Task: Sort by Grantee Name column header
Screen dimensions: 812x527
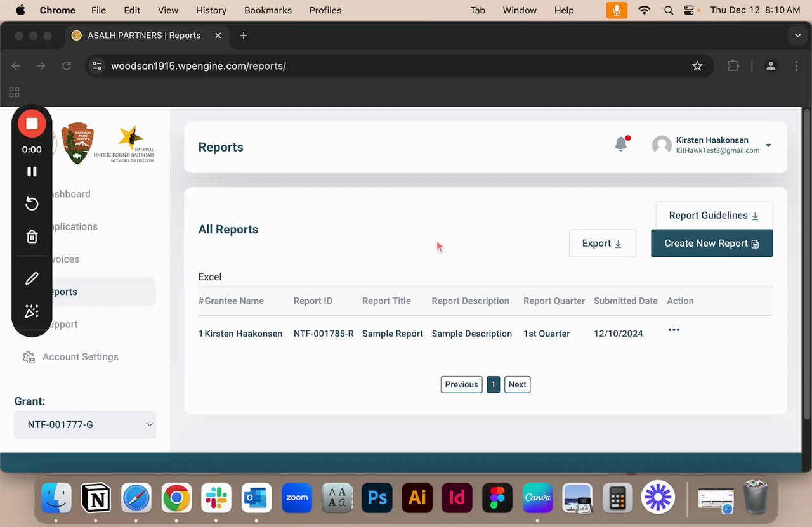Action: [x=234, y=301]
